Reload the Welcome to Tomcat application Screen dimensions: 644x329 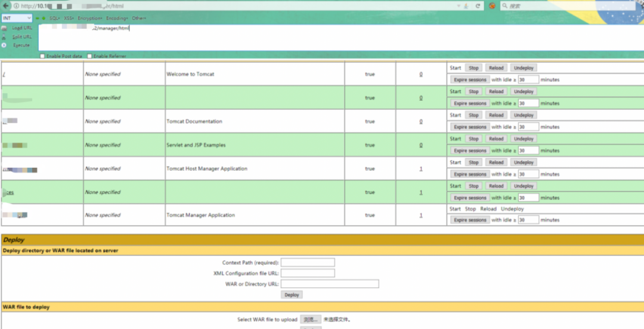click(496, 68)
